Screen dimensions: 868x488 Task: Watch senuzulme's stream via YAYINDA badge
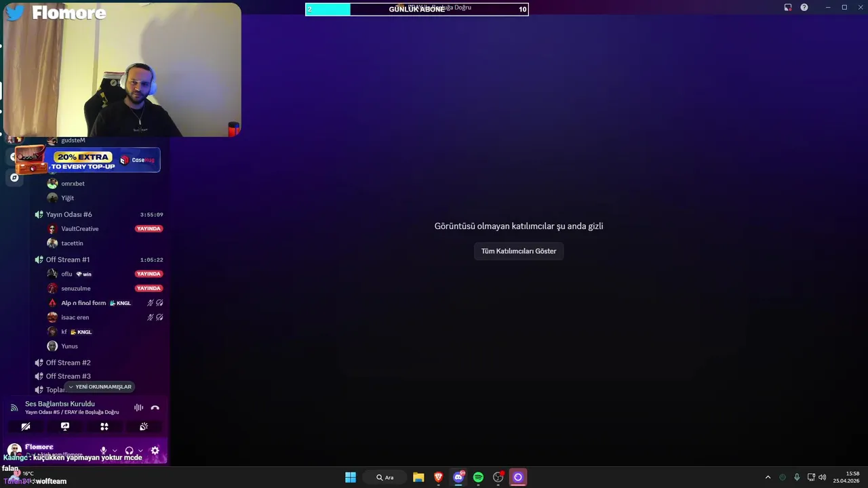click(149, 288)
